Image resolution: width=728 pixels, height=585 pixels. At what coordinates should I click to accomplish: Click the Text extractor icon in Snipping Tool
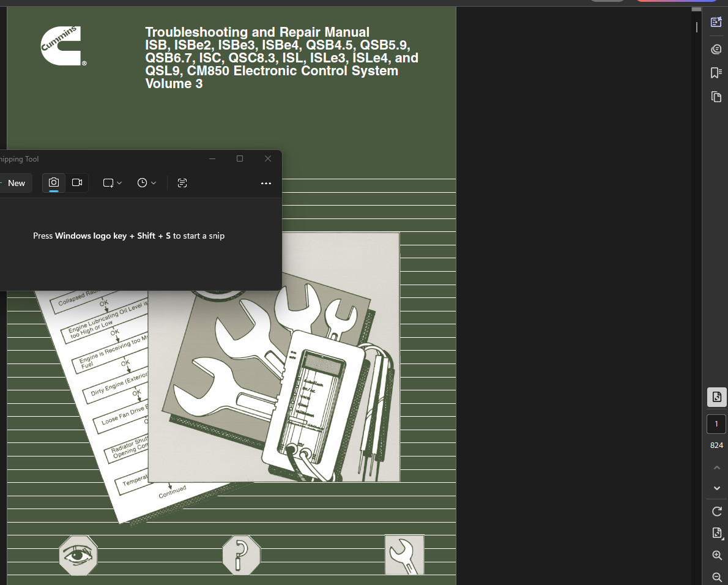tap(182, 183)
